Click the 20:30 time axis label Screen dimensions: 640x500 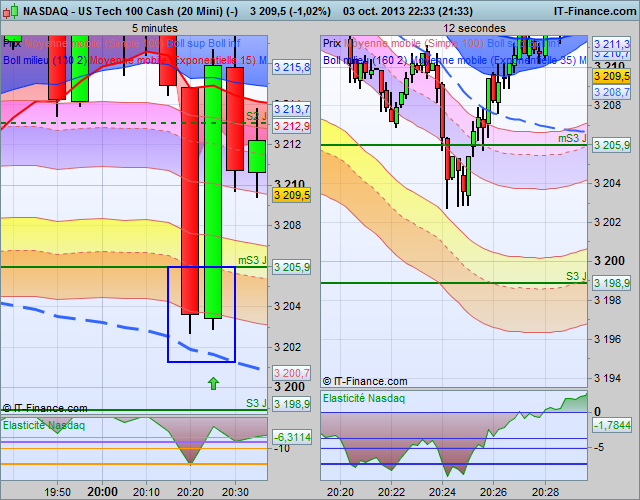click(235, 492)
